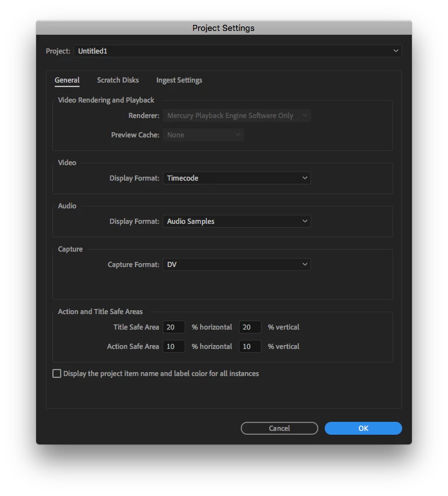The image size is (448, 496).
Task: Open the Project dropdown showing Untitled1
Action: click(238, 51)
